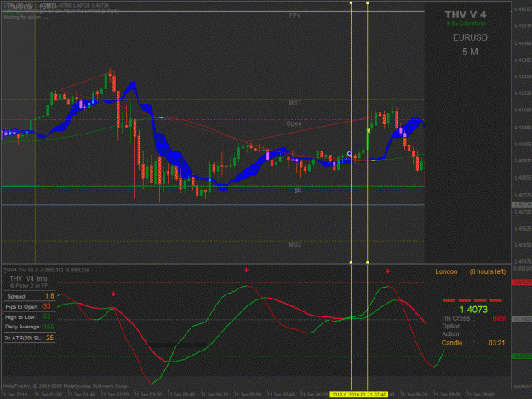Click the Open level label on the chart
The width and height of the screenshot is (532, 399).
click(294, 123)
